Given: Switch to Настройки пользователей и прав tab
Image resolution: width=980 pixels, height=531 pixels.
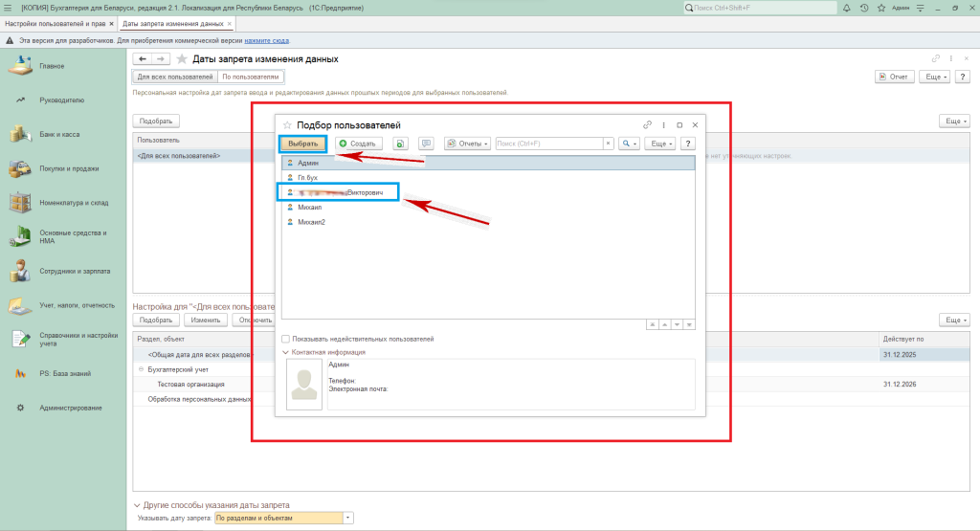Looking at the screenshot, I should pyautogui.click(x=54, y=23).
